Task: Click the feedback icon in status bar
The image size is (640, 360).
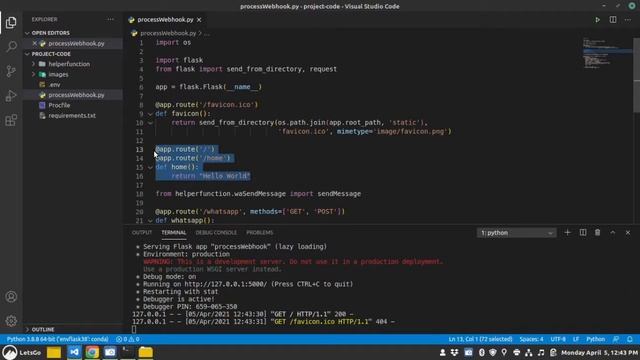Action: (x=616, y=339)
